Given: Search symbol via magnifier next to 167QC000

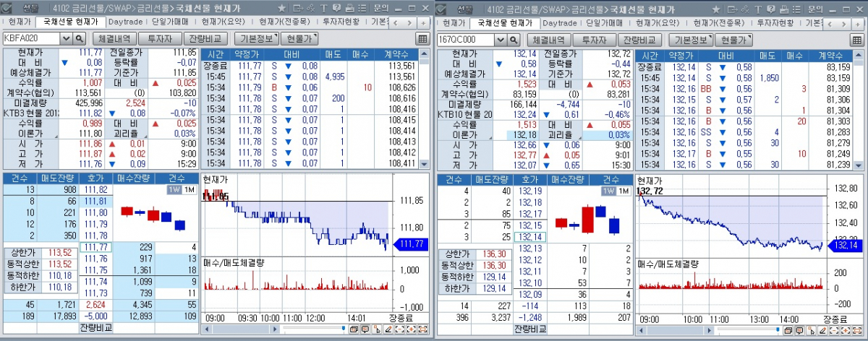Looking at the screenshot, I should click(515, 39).
